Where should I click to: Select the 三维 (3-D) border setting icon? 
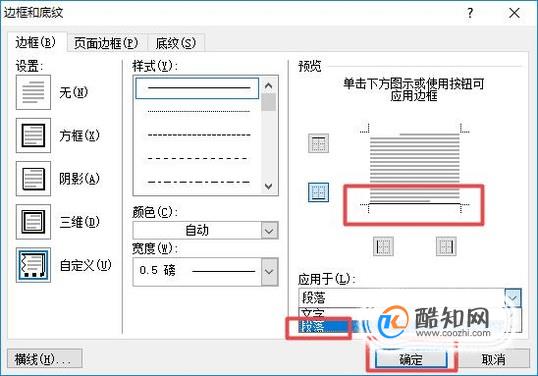coord(33,222)
